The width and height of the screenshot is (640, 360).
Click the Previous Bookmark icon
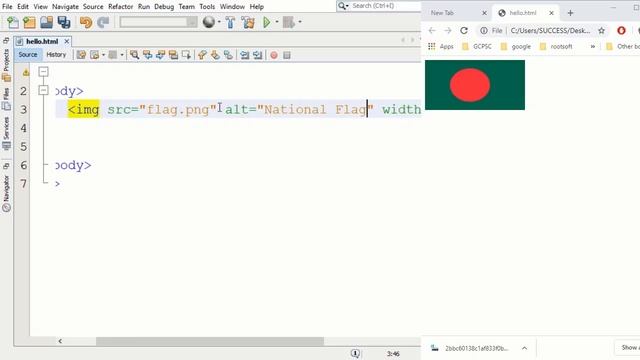click(202, 55)
